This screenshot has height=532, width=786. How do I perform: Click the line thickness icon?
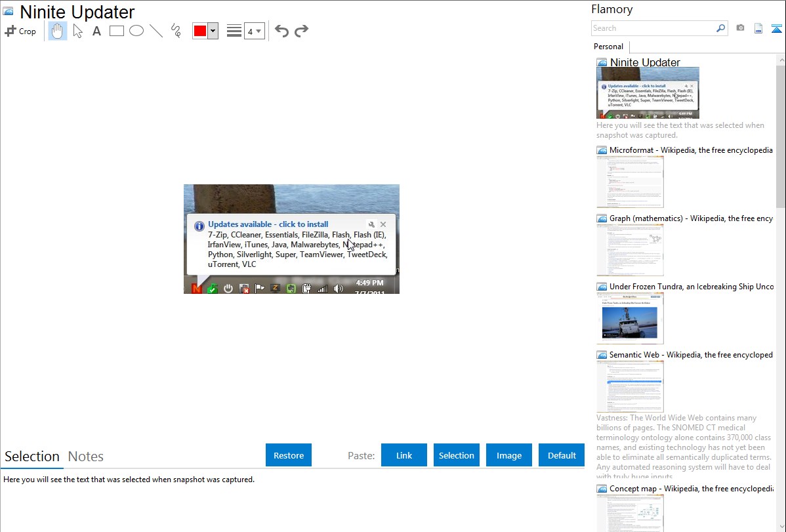pos(234,31)
